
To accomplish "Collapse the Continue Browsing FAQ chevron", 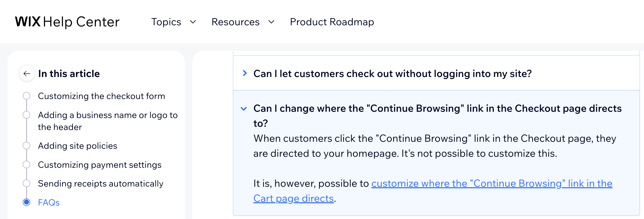I will 244,108.
